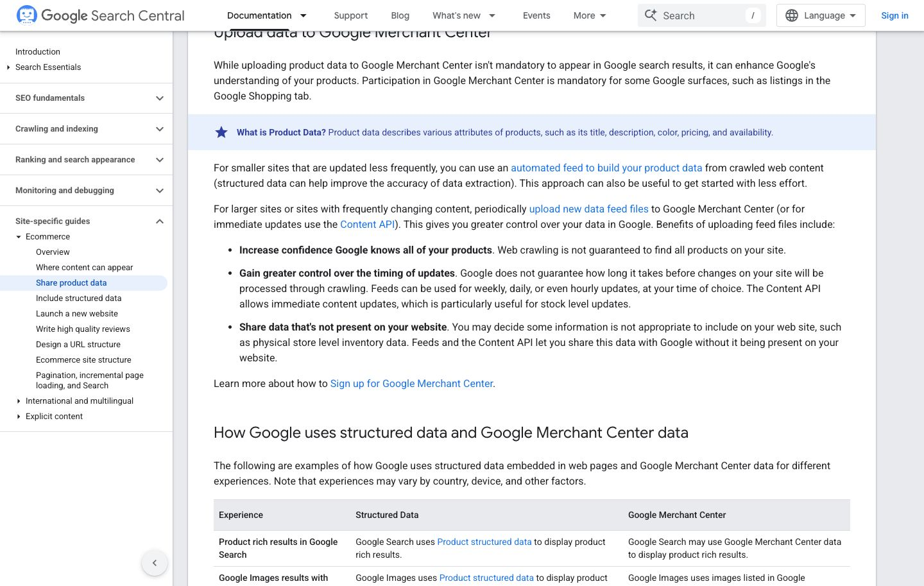Expand the Search Essentials item arrow

coord(8,67)
